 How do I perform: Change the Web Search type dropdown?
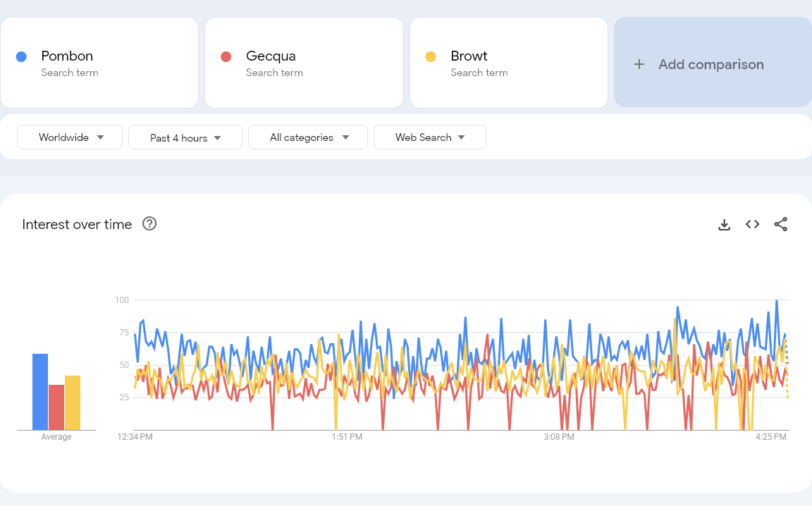click(430, 137)
